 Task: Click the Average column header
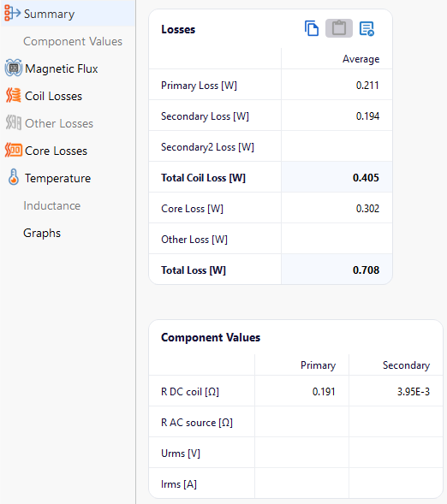pos(361,59)
